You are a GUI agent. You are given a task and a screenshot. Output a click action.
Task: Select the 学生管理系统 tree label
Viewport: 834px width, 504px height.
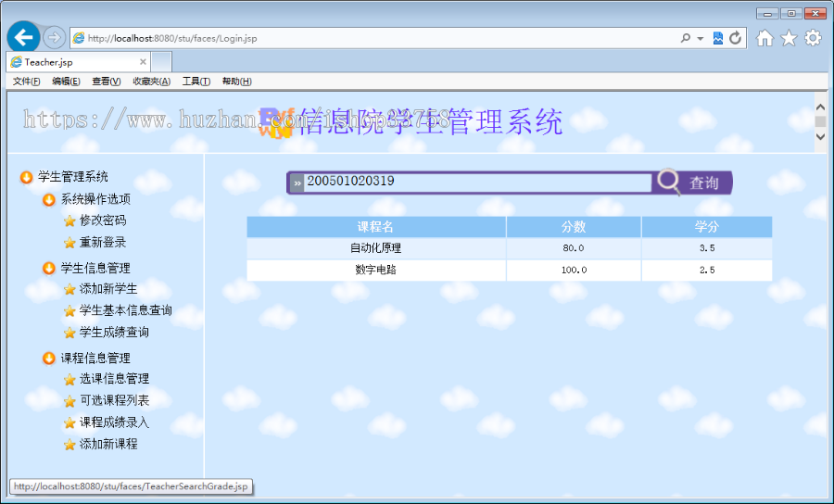click(73, 177)
